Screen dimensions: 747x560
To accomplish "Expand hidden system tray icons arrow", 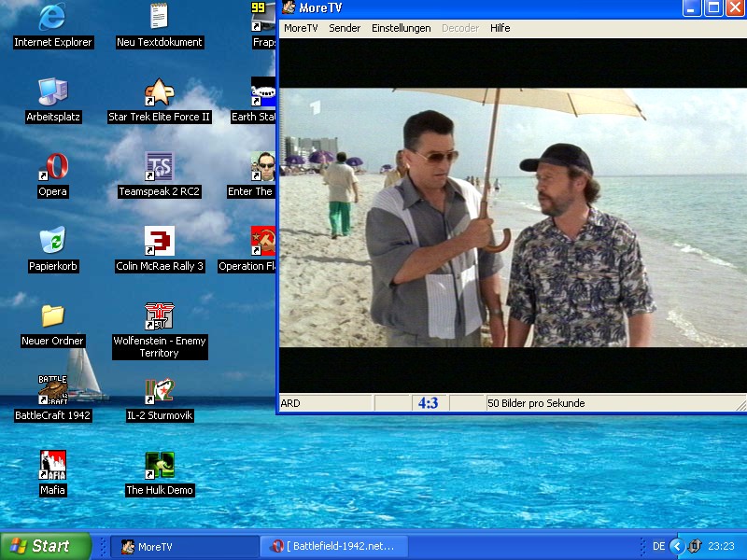I will click(676, 546).
